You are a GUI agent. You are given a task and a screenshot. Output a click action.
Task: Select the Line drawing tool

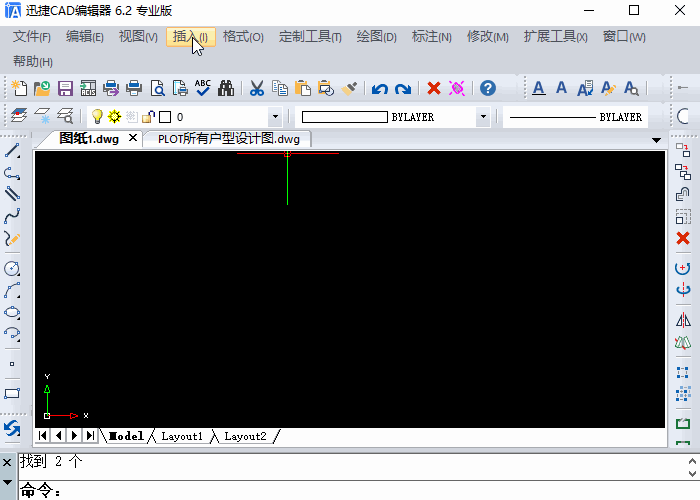13,151
